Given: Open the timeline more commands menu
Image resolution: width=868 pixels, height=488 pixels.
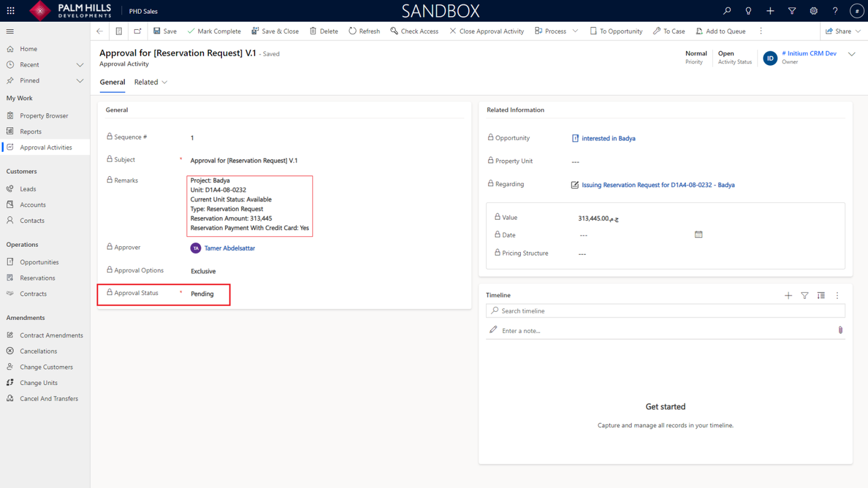Looking at the screenshot, I should (x=837, y=296).
